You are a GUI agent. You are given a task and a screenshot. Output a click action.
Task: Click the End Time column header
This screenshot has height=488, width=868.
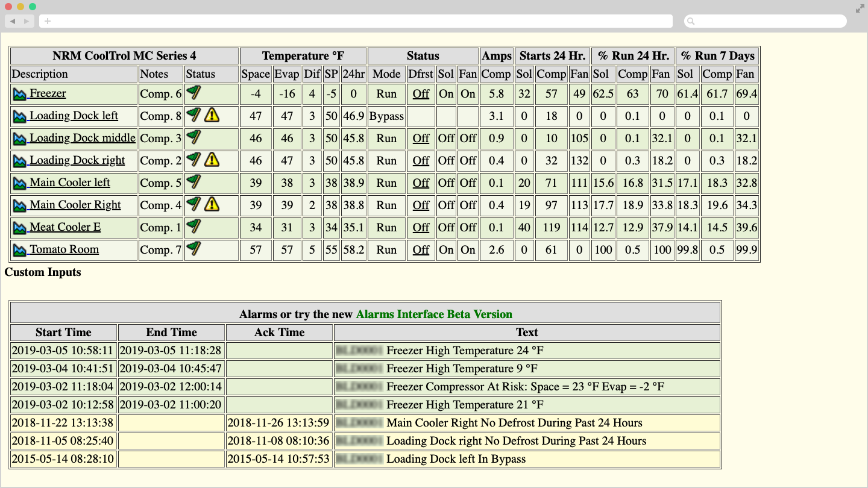coord(172,333)
